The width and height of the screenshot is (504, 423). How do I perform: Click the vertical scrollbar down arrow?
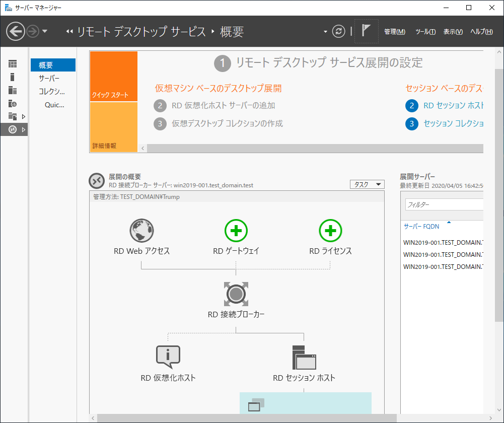pos(499,410)
